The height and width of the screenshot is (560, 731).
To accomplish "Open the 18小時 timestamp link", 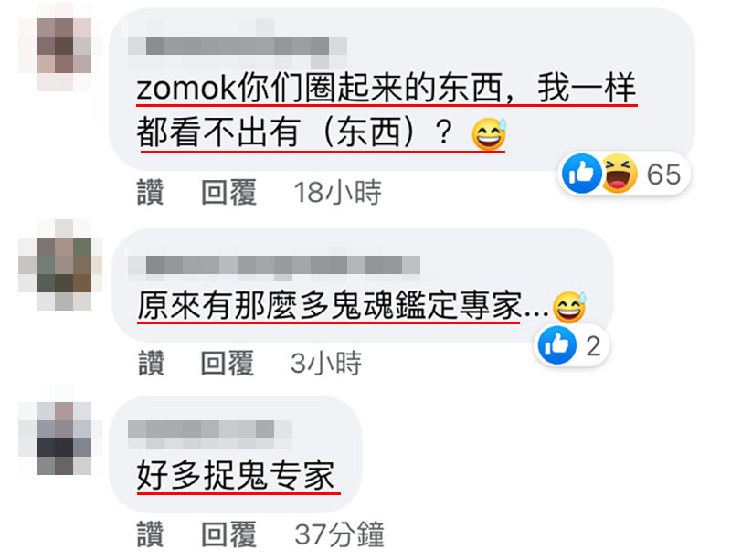I will (x=337, y=192).
